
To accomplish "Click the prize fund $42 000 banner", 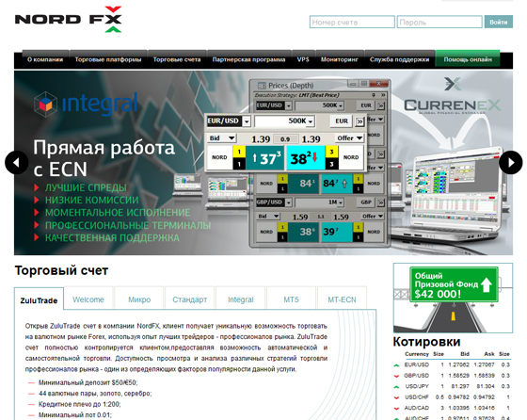I will (x=453, y=298).
